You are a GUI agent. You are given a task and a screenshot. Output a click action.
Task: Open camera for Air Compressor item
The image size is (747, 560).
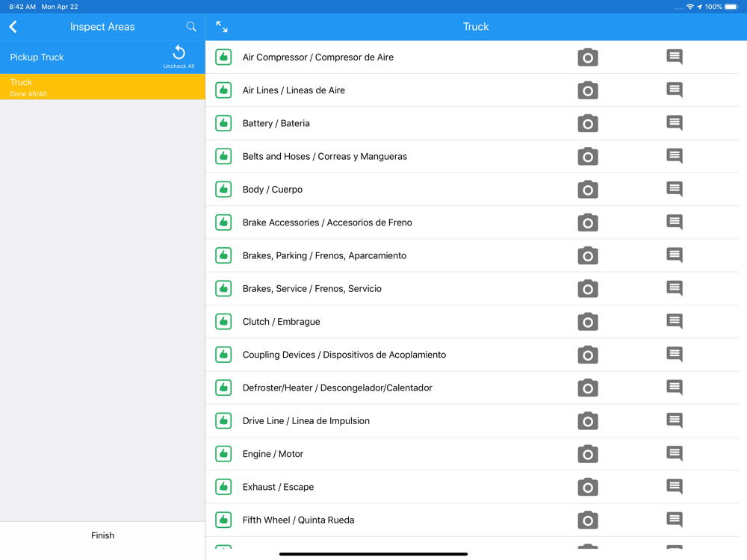coord(587,57)
